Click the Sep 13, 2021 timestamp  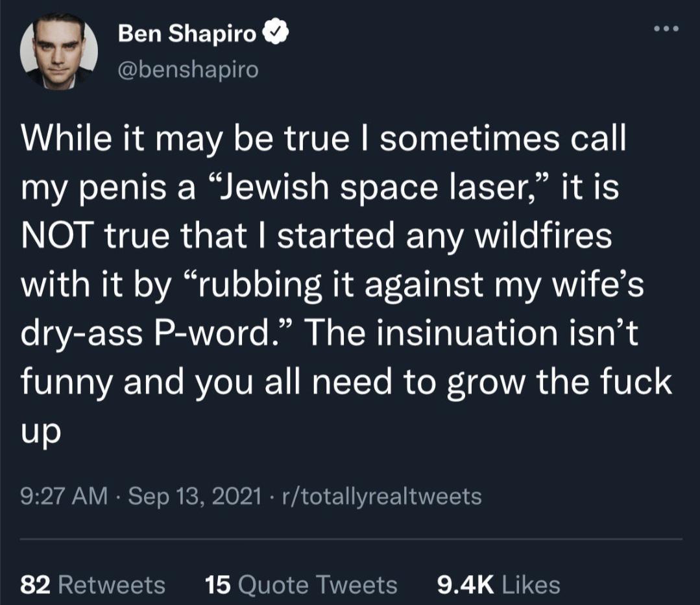pos(191,495)
